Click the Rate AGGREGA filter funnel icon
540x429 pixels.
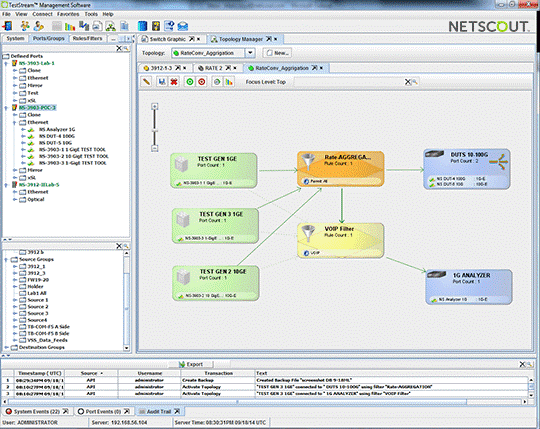[x=308, y=162]
